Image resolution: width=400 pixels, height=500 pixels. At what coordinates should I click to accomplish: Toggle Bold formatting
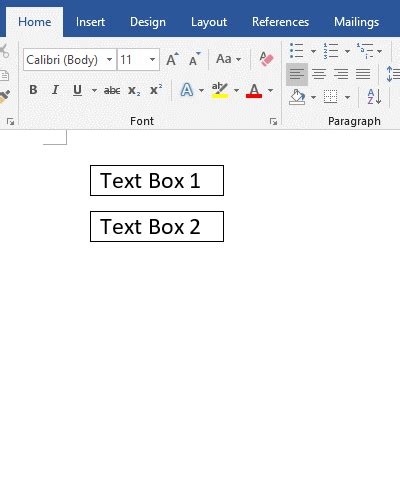tap(33, 90)
